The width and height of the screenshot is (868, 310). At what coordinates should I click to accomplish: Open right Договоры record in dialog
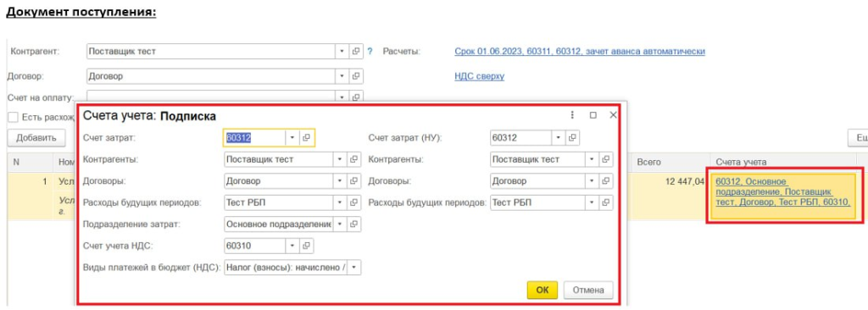605,181
